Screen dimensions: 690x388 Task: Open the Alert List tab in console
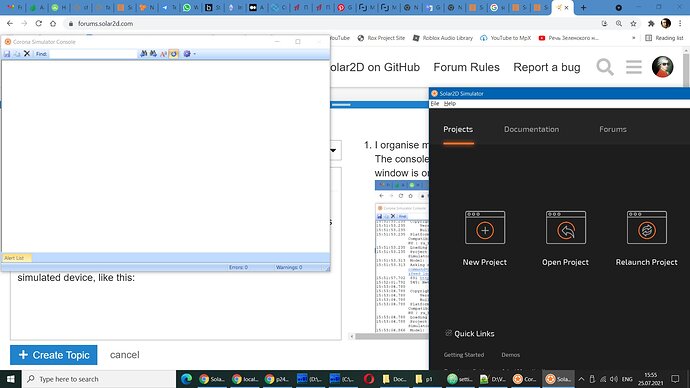point(16,258)
